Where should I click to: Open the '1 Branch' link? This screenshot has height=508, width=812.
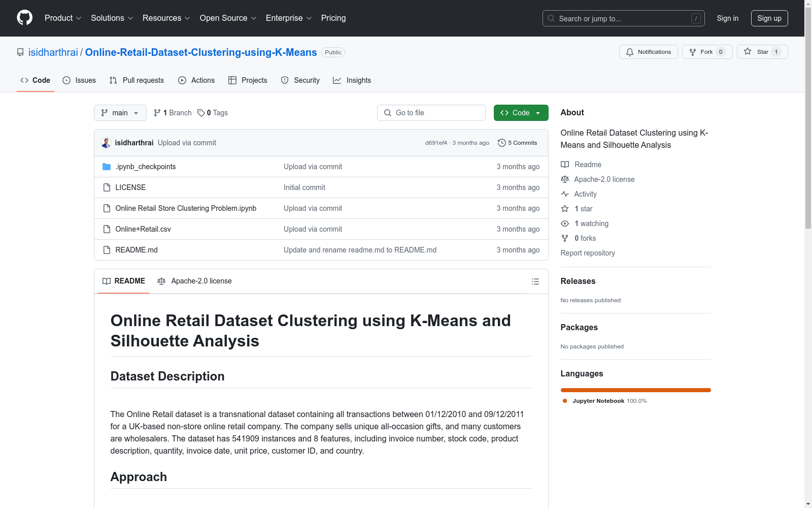173,113
